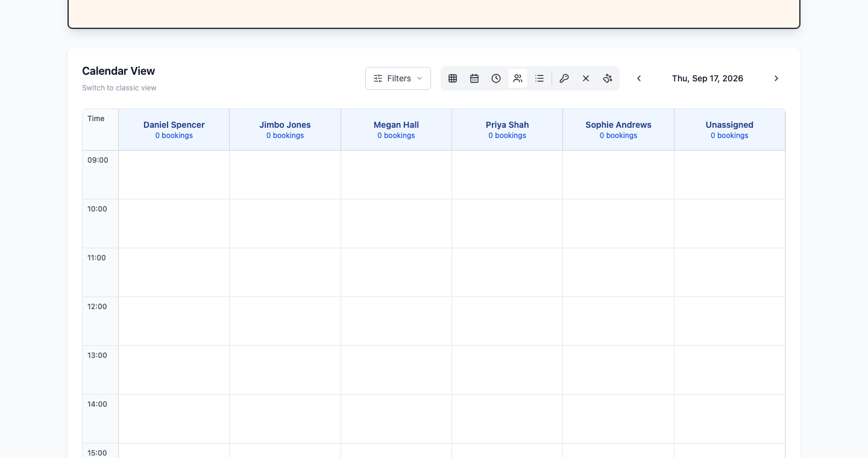Open the Filters dropdown
868x458 pixels.
click(x=398, y=78)
